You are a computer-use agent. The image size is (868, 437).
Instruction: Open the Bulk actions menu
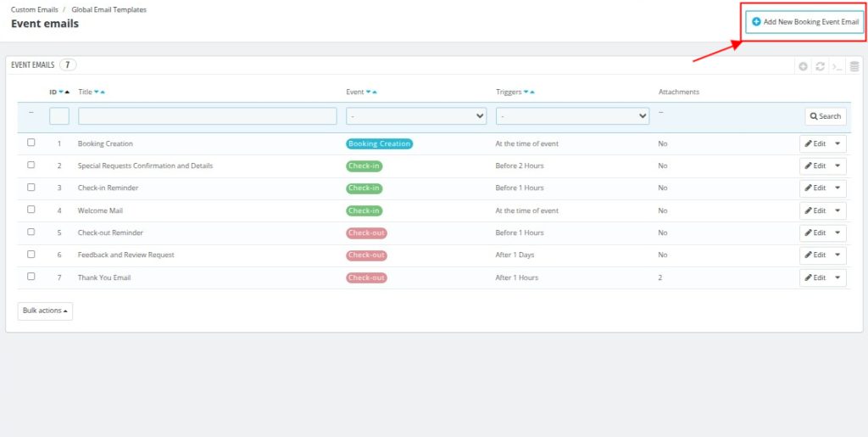pyautogui.click(x=45, y=311)
